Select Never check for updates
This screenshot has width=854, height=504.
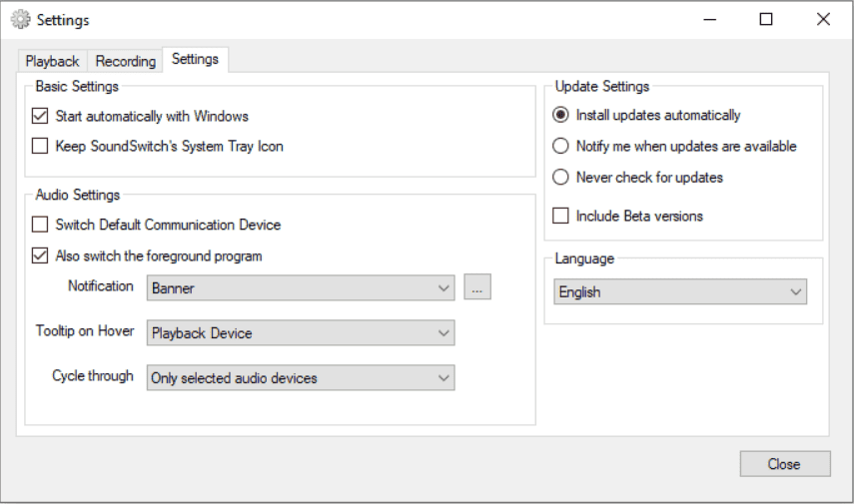[x=560, y=177]
